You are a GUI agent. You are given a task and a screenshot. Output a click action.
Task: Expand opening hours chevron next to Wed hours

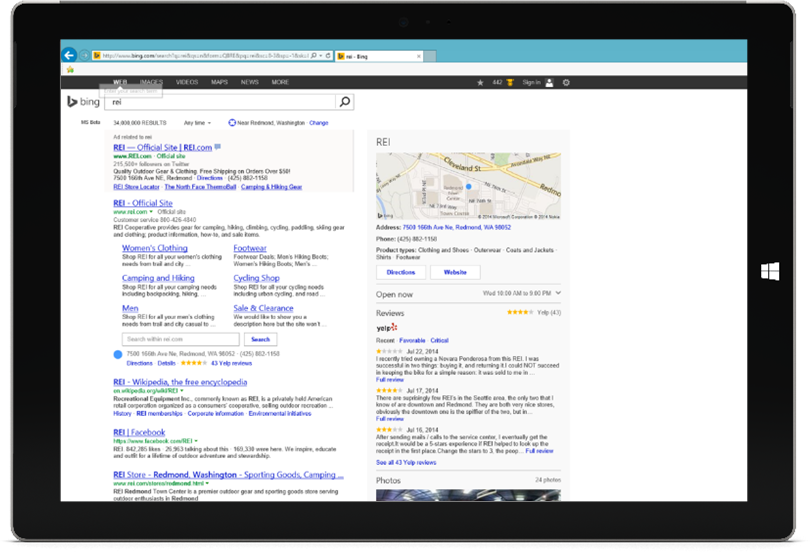(558, 293)
